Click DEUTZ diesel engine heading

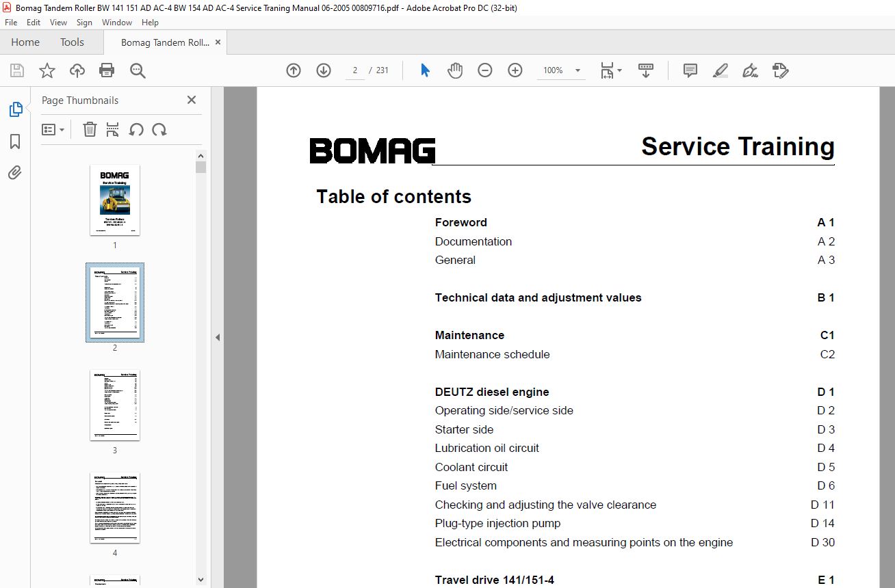tap(492, 392)
